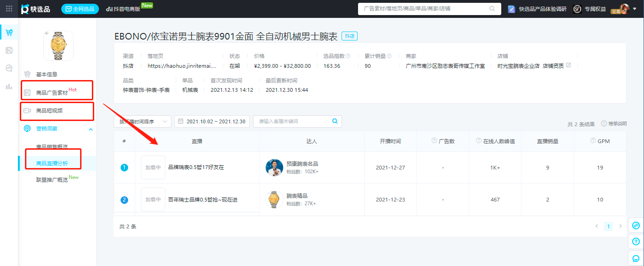The width and height of the screenshot is (644, 266).
Task: Open the bar chart sidebar icon
Action: click(x=9, y=86)
